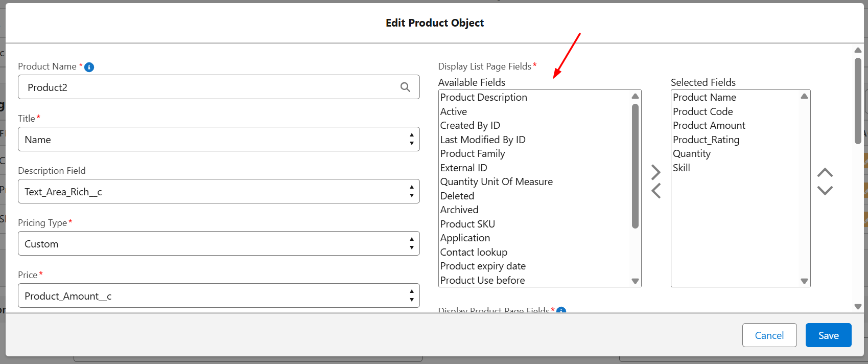Expand the Description Field dropdown
868x364 pixels.
tap(219, 192)
